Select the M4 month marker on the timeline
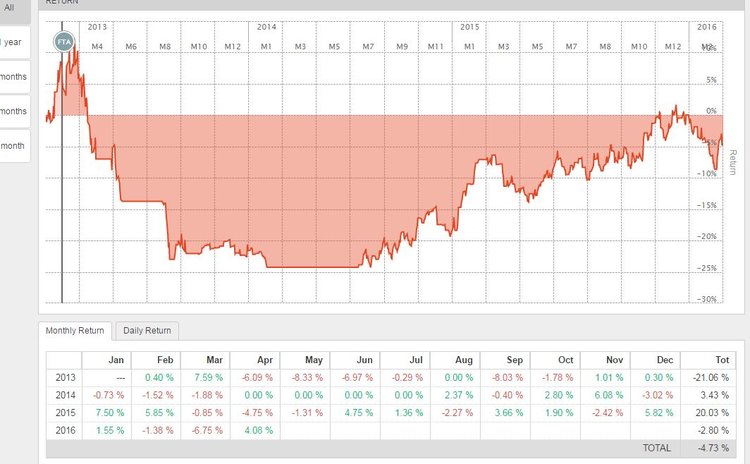750x464 pixels. (97, 47)
